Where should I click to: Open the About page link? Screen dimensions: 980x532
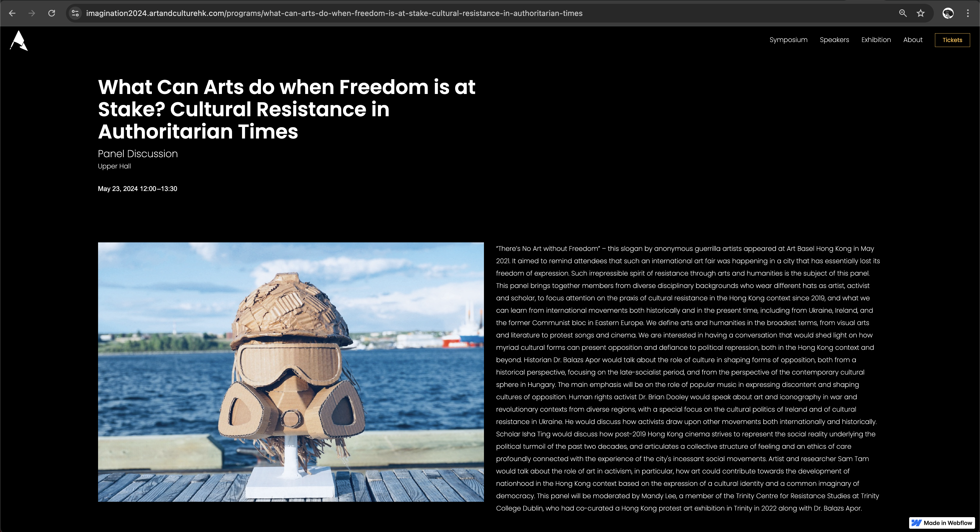[x=912, y=40]
